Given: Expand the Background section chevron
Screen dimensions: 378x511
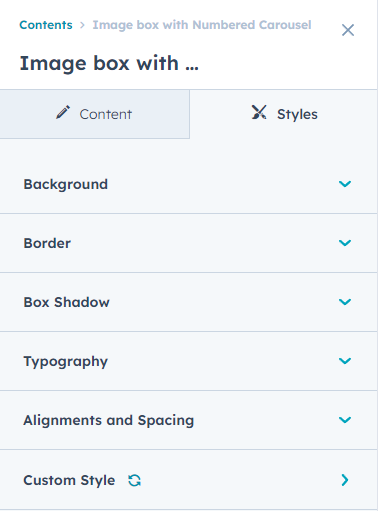Looking at the screenshot, I should [x=345, y=184].
